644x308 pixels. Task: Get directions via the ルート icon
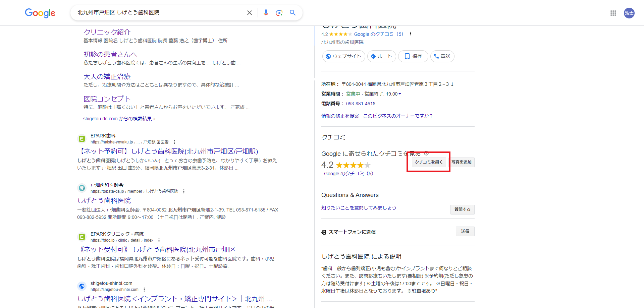(x=374, y=56)
